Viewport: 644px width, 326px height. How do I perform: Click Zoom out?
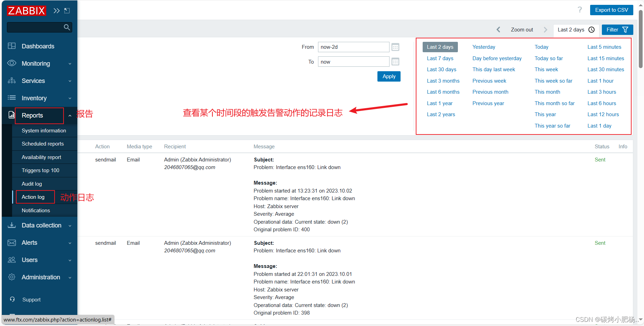coord(522,30)
